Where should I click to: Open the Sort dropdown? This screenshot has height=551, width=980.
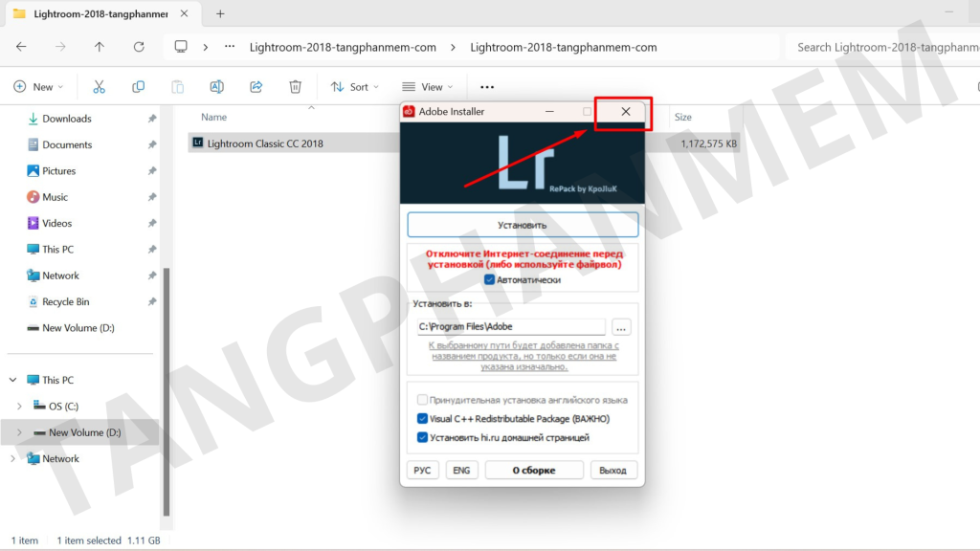tap(354, 87)
